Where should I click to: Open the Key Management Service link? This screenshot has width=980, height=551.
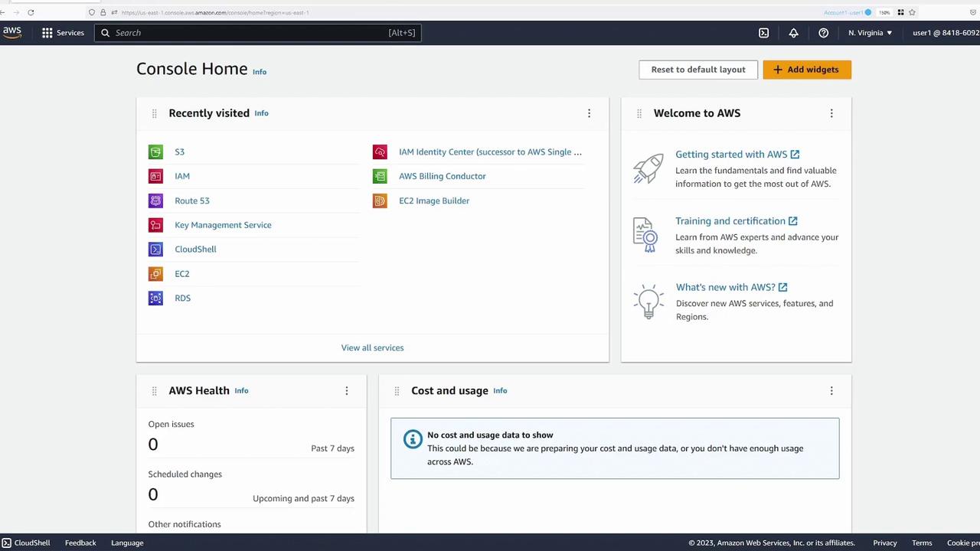point(223,225)
